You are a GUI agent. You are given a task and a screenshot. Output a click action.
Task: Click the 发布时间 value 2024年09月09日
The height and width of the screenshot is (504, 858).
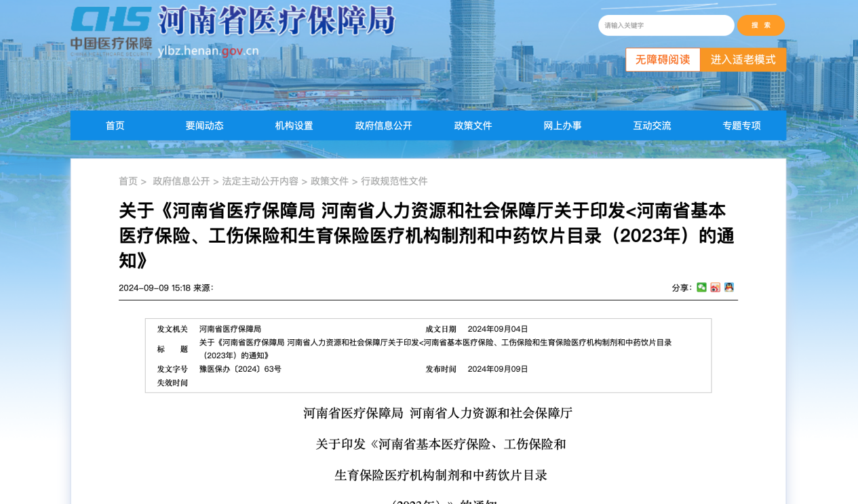pos(498,369)
